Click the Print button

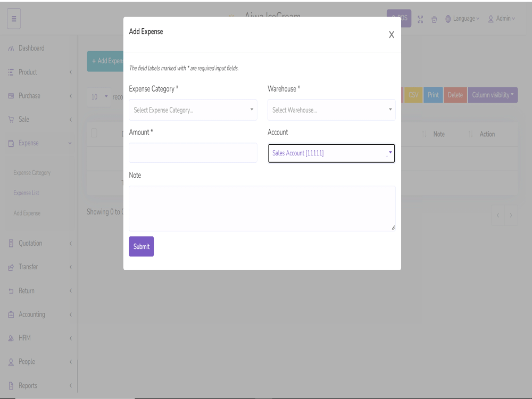coord(433,95)
